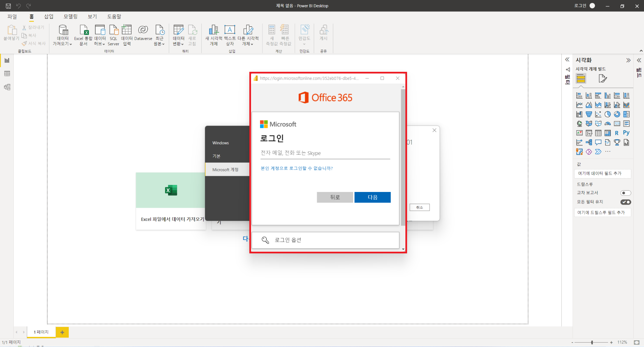The image size is (644, 347).
Task: Open the report view in left sidebar
Action: [7, 60]
